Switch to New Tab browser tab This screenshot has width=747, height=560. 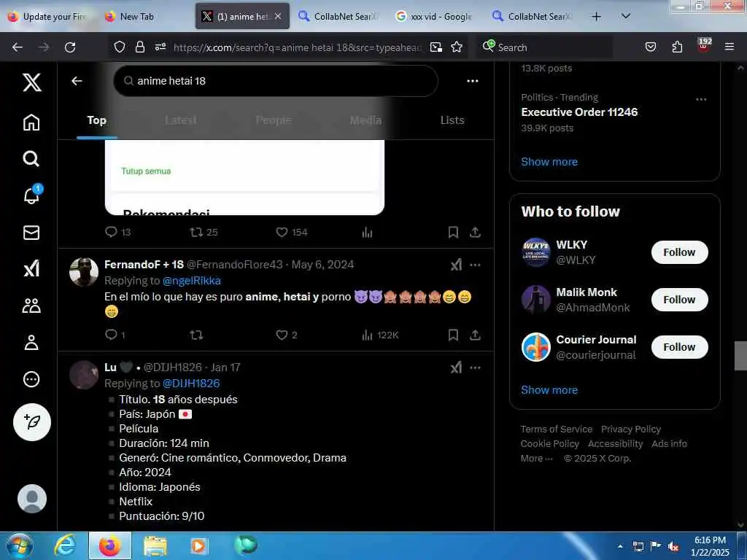click(136, 16)
